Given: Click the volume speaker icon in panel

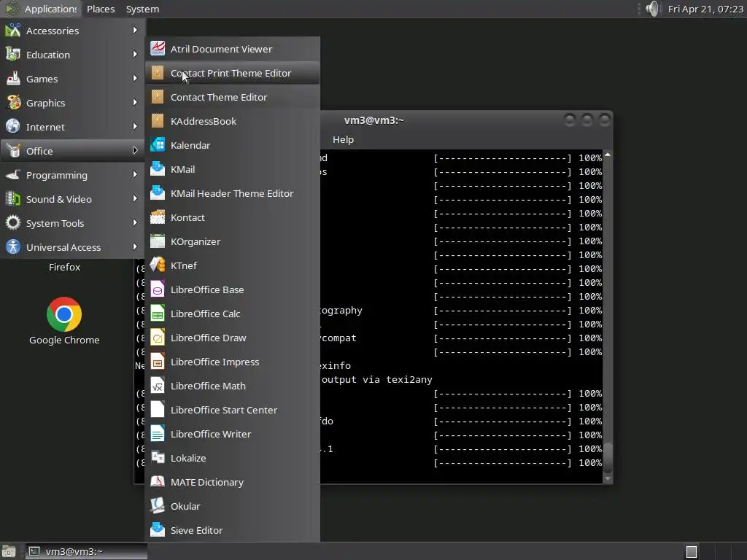Looking at the screenshot, I should click(653, 9).
